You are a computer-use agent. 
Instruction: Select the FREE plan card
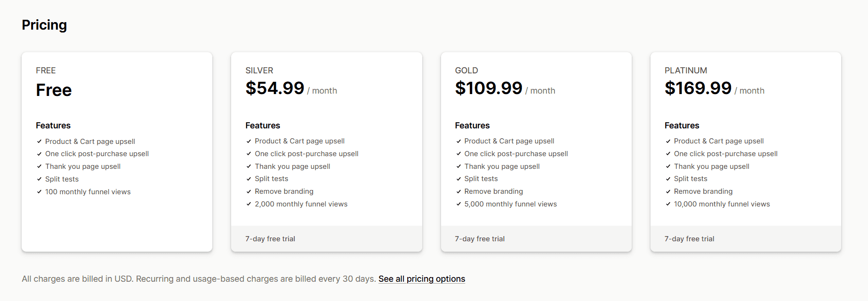click(x=117, y=151)
